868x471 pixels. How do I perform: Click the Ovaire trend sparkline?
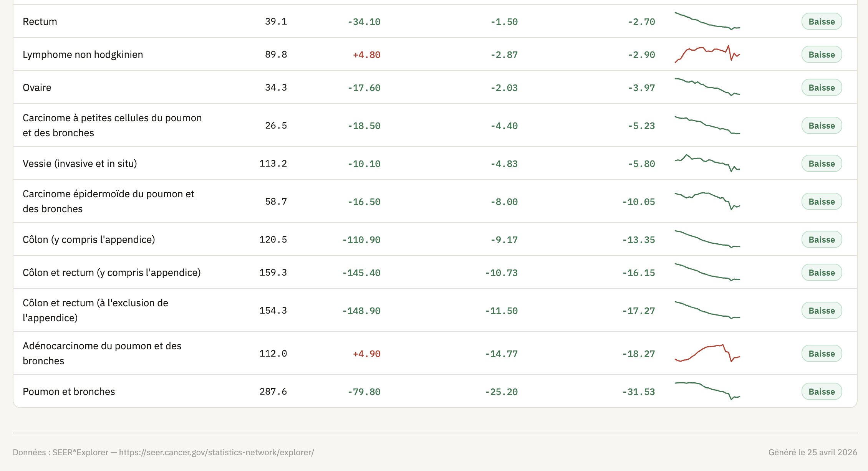click(x=707, y=87)
